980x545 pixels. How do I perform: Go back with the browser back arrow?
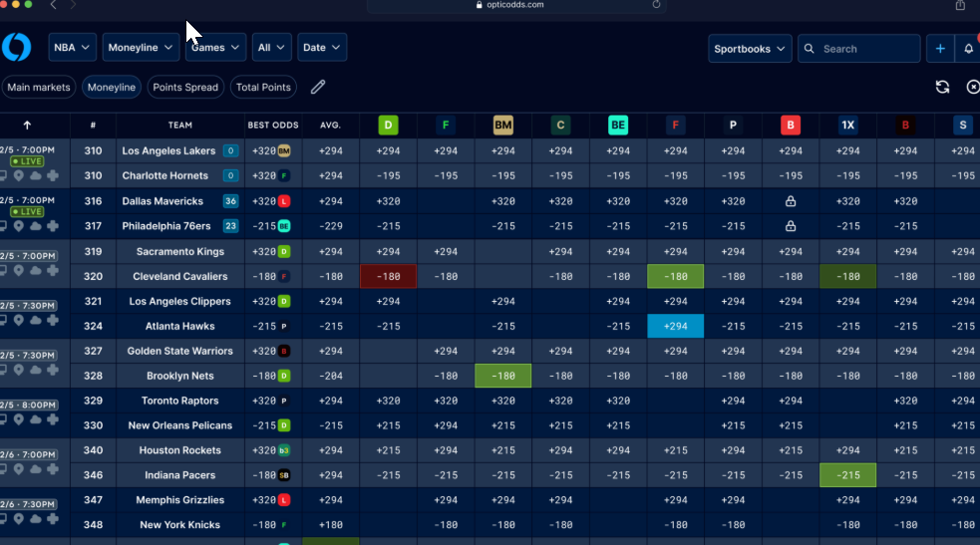pyautogui.click(x=53, y=5)
